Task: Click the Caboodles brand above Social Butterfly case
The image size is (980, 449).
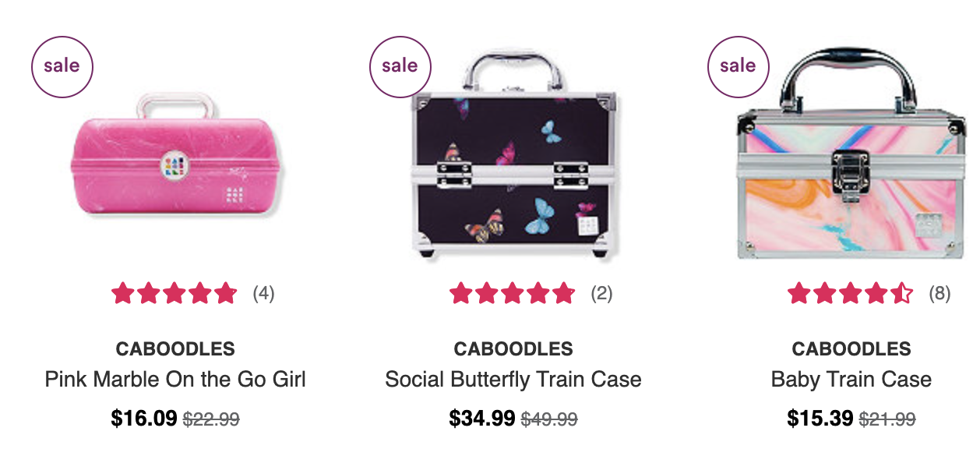Action: tap(513, 348)
